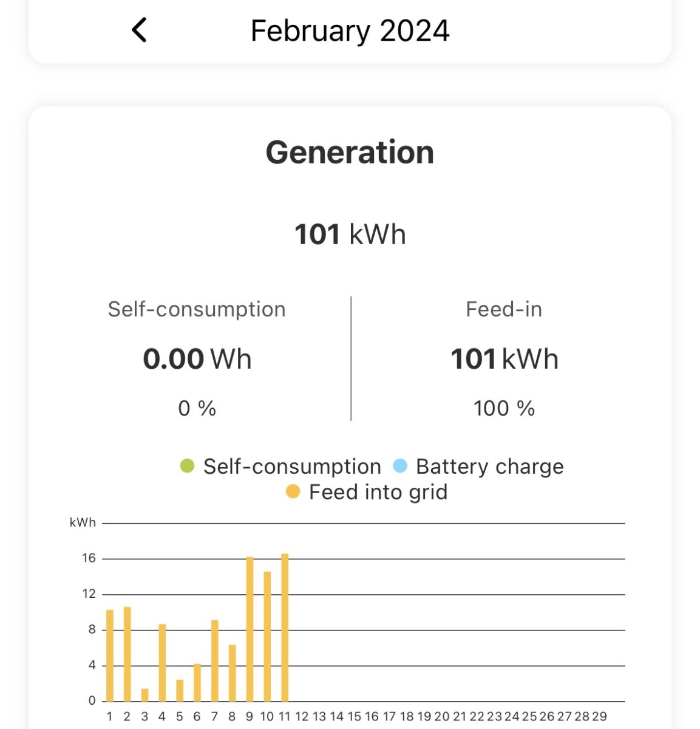The width and height of the screenshot is (700, 729).
Task: Toggle green Self-consumption legend dot
Action: click(x=187, y=467)
